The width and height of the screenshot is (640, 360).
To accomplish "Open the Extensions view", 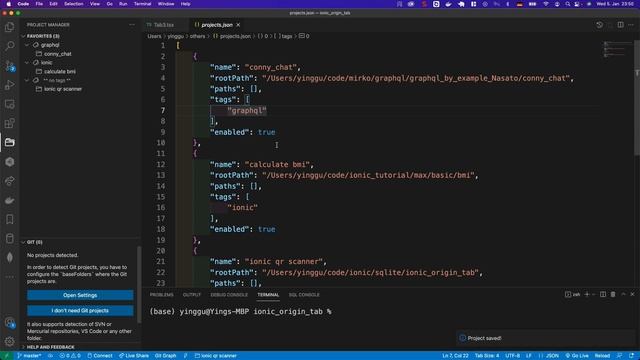I will click(x=9, y=123).
